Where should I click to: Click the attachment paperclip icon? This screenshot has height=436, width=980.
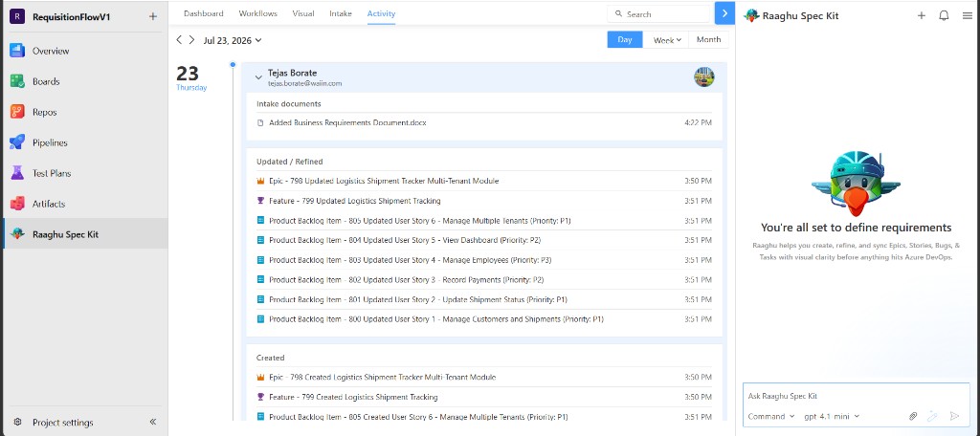pyautogui.click(x=912, y=416)
